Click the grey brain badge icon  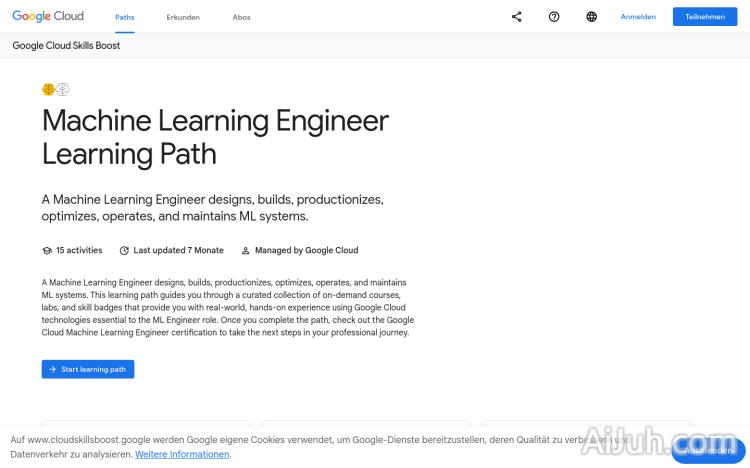[x=63, y=89]
